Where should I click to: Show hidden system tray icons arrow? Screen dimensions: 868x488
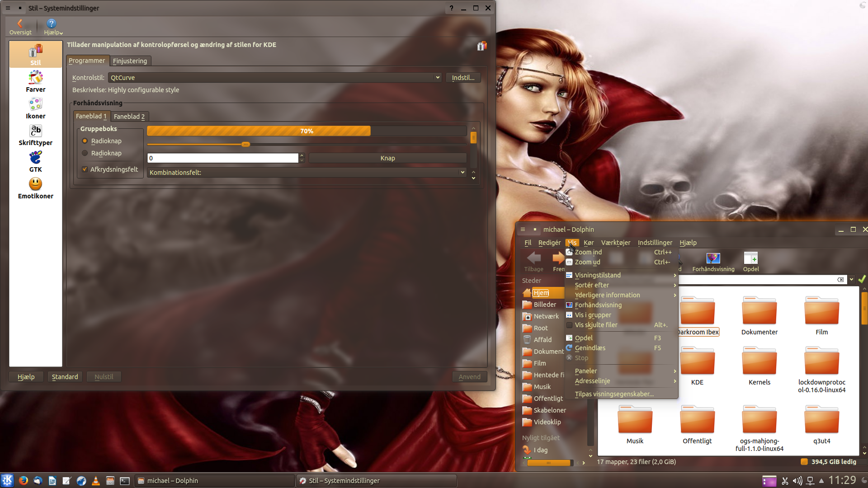pos(821,481)
